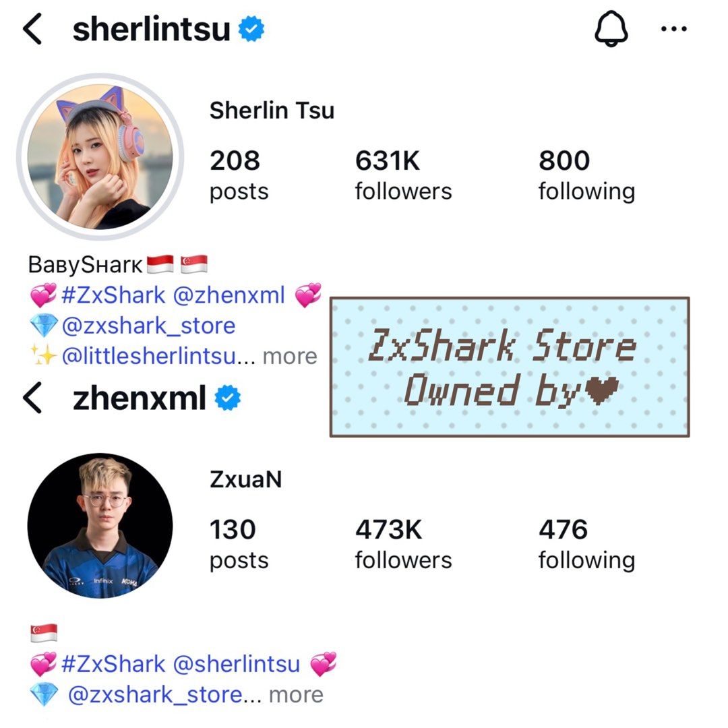Open @zxshark_store link in sherlintsu's bio
The height and width of the screenshot is (728, 728).
(x=148, y=326)
